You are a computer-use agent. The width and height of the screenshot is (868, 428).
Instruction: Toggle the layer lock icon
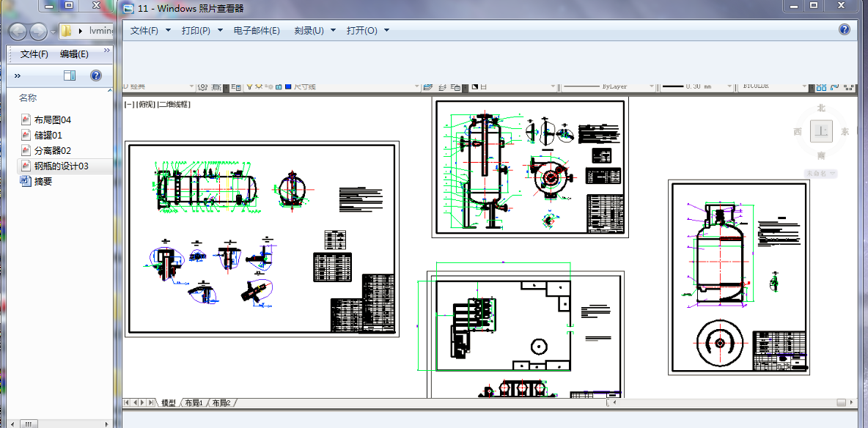coord(279,87)
